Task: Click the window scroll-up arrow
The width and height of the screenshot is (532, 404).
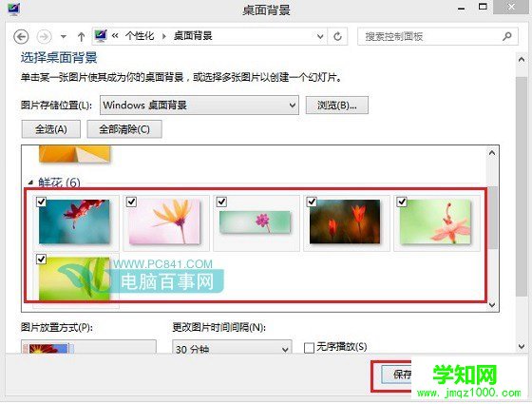Action: (x=522, y=59)
